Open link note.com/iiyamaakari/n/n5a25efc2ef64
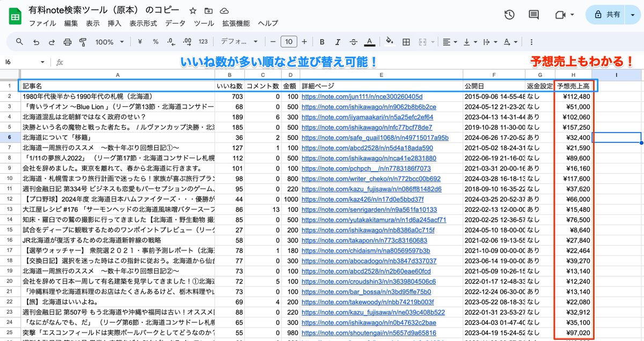This screenshot has width=644, height=341. click(367, 117)
